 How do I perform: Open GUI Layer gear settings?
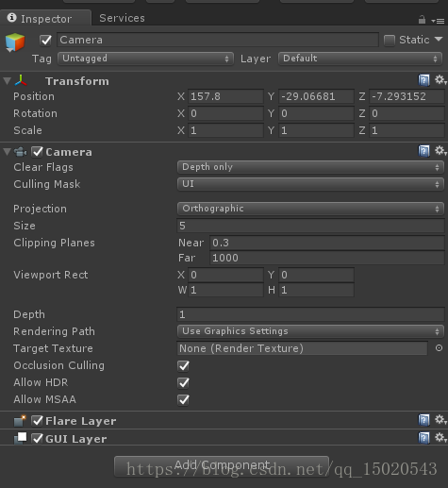click(440, 437)
